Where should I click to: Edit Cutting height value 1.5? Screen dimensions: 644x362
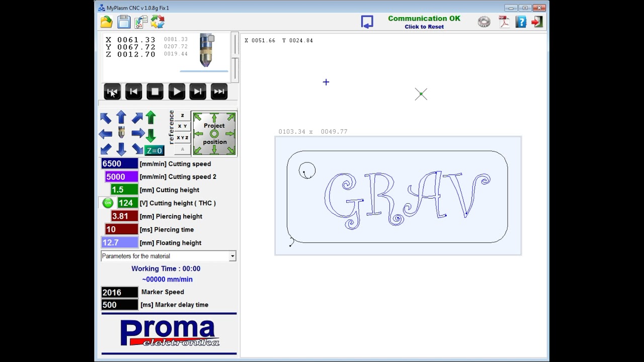coord(124,190)
